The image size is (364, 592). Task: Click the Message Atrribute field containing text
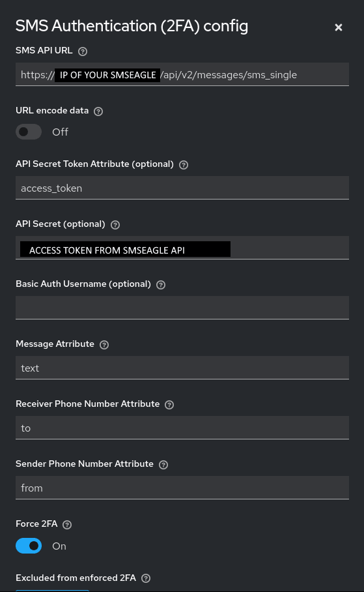(182, 368)
